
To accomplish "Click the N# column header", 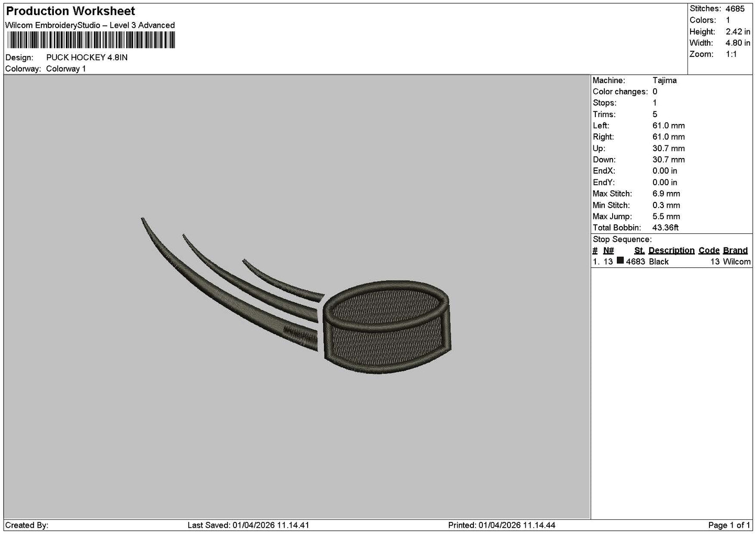I will (608, 251).
